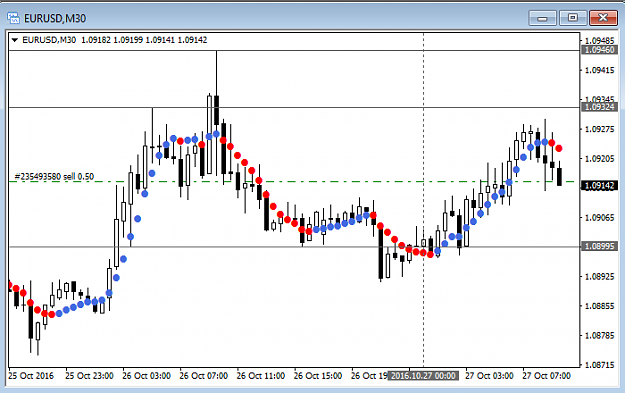Click the 1.09275 price scale value

click(x=599, y=129)
